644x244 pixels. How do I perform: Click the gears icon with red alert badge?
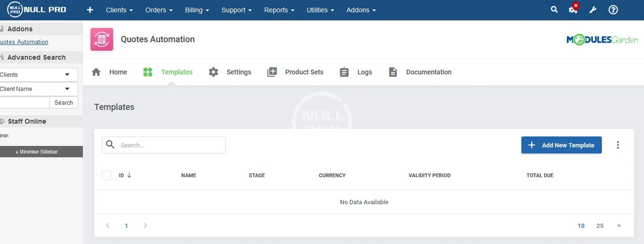(573, 9)
